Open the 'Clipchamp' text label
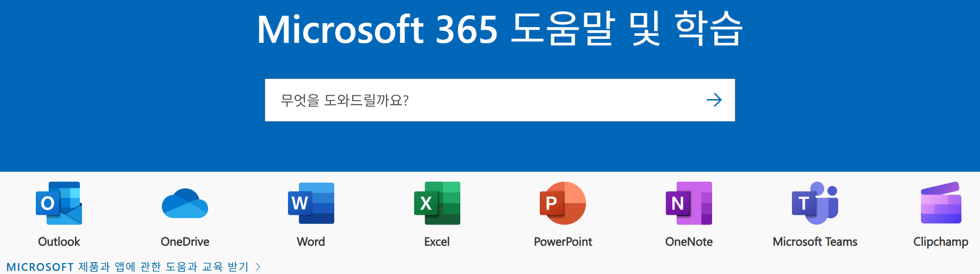 [x=941, y=242]
